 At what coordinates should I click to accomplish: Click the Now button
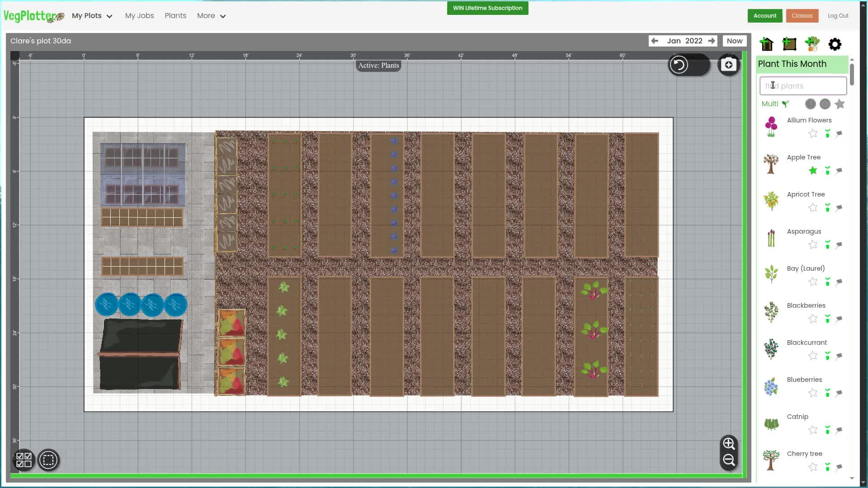point(734,41)
